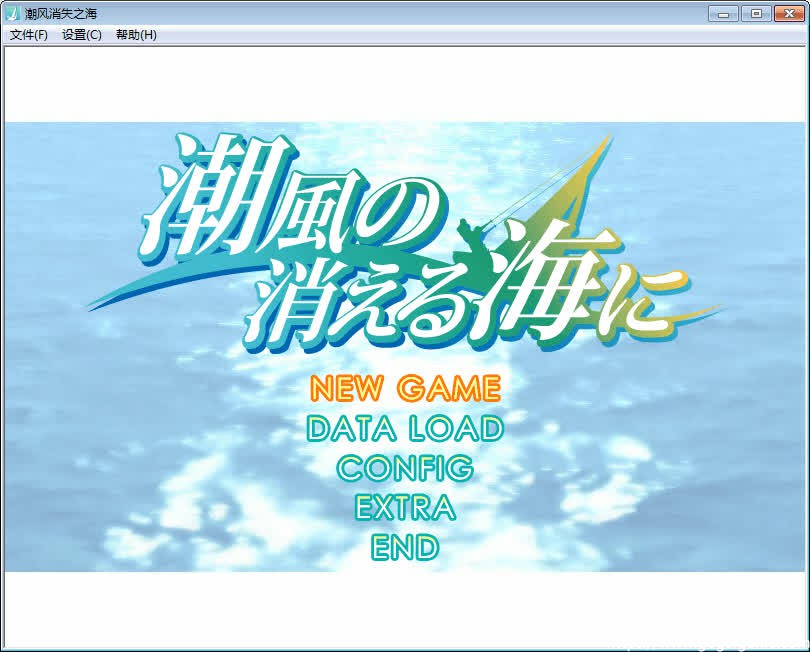The height and width of the screenshot is (652, 810).
Task: Open the 帮助(H) menu
Action: coord(136,35)
